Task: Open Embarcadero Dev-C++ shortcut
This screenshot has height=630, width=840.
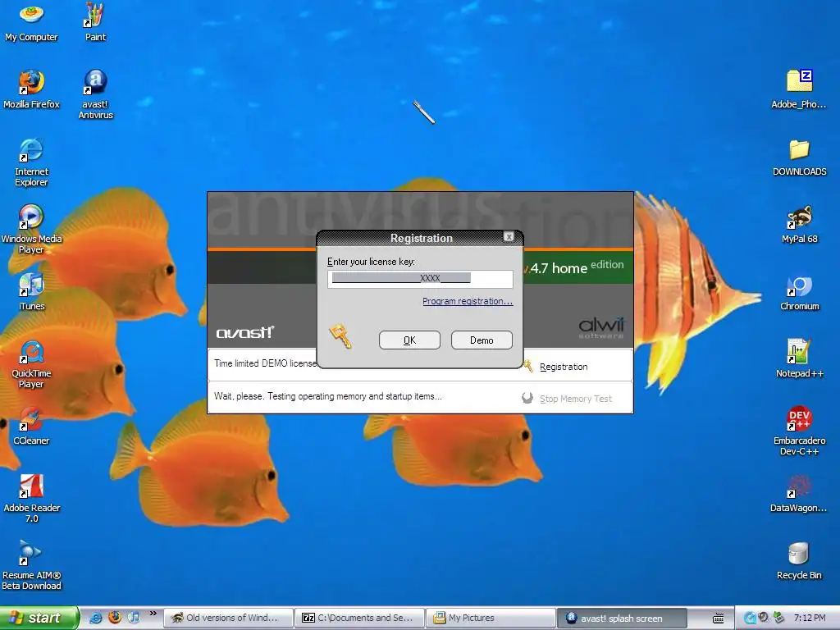Action: point(799,431)
